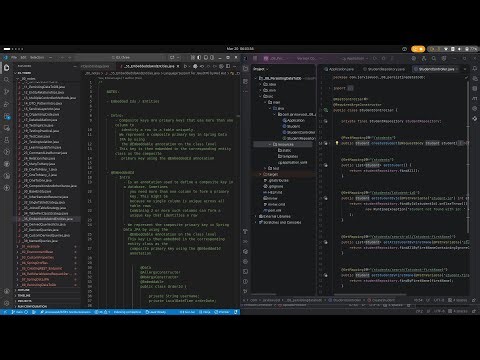
Task: Debug the Application configuration in IntelliJ
Action: click(x=384, y=58)
